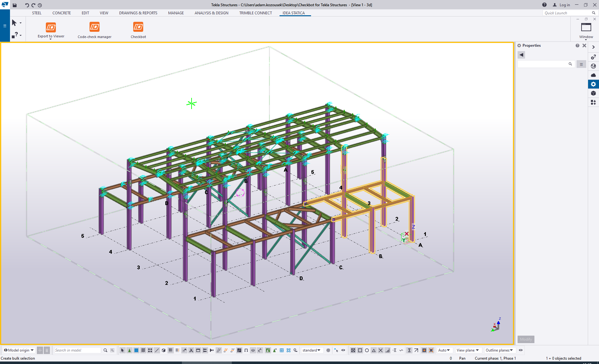Open the standard selection filter dropdown
The width and height of the screenshot is (599, 364).
click(311, 350)
